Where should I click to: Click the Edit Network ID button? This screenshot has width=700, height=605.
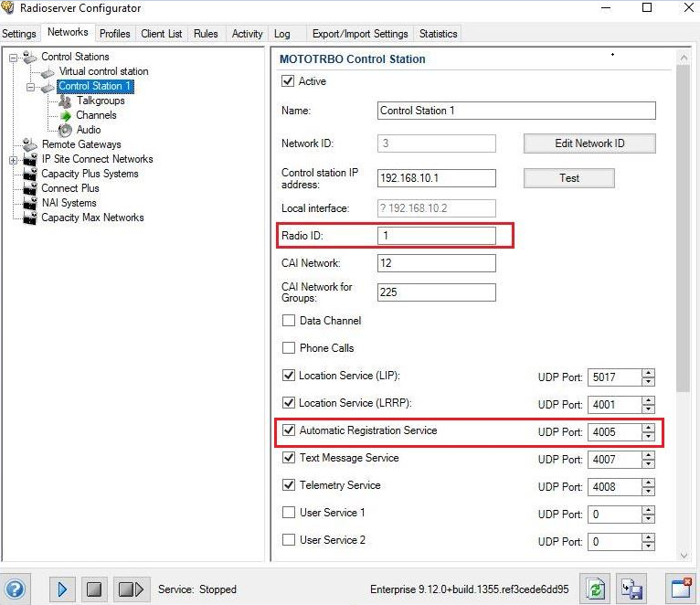tap(589, 143)
